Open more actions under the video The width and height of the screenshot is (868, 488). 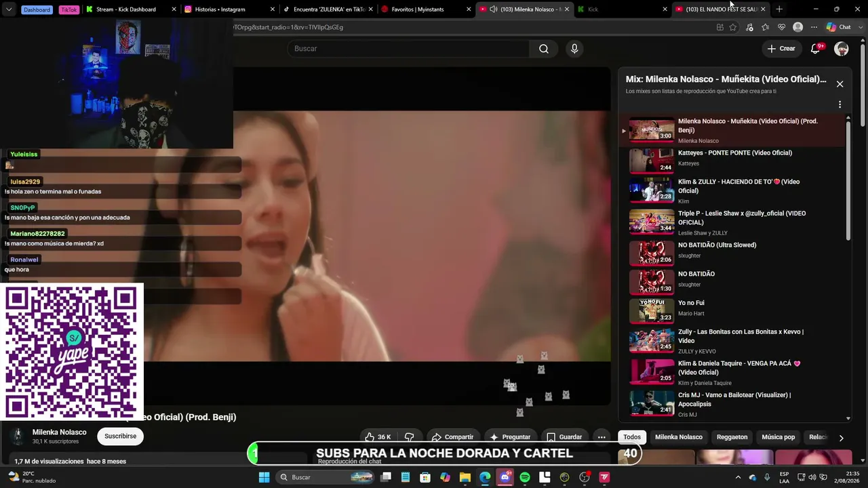(601, 437)
